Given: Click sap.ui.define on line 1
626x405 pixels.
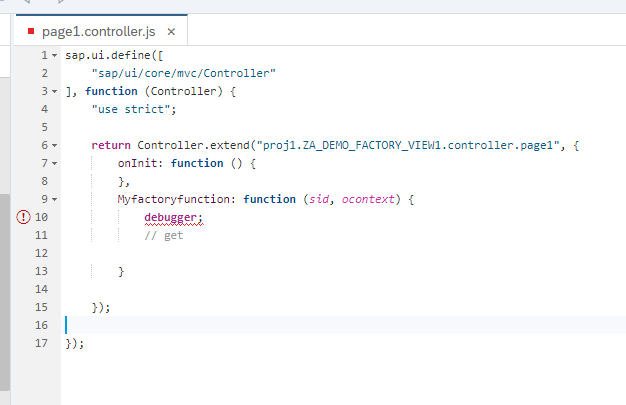Looking at the screenshot, I should 108,55.
